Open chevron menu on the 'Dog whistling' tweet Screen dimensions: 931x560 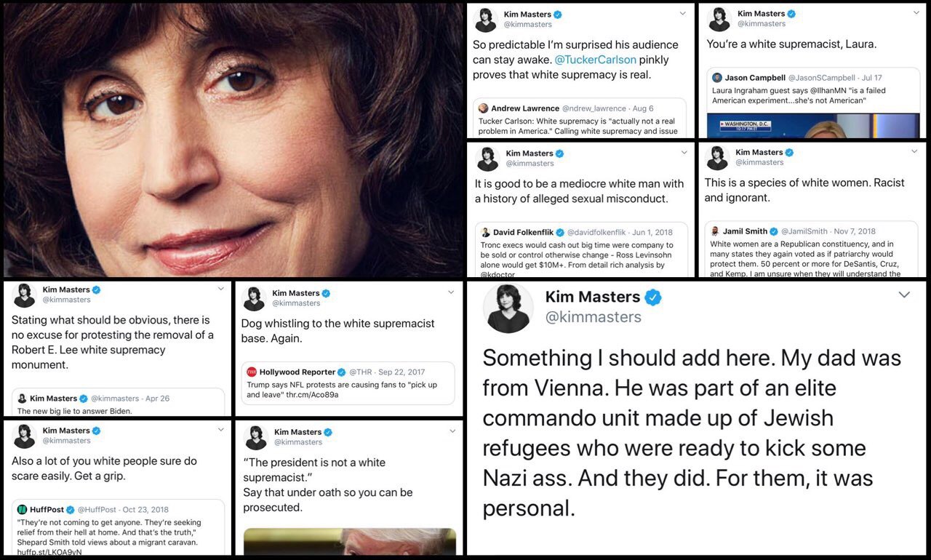[450, 289]
